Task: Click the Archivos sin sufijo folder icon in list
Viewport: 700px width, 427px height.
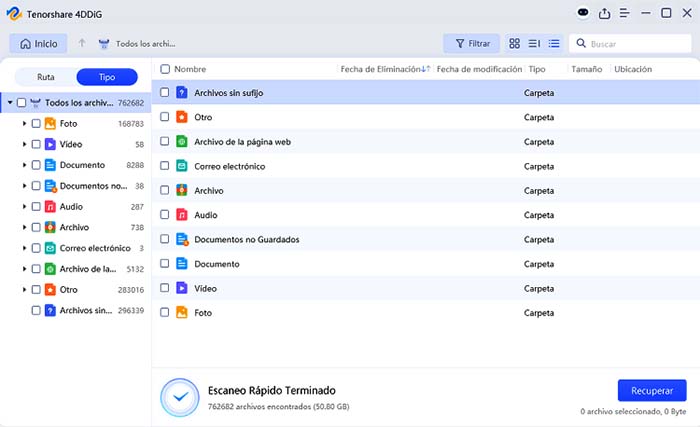Action: pyautogui.click(x=182, y=92)
